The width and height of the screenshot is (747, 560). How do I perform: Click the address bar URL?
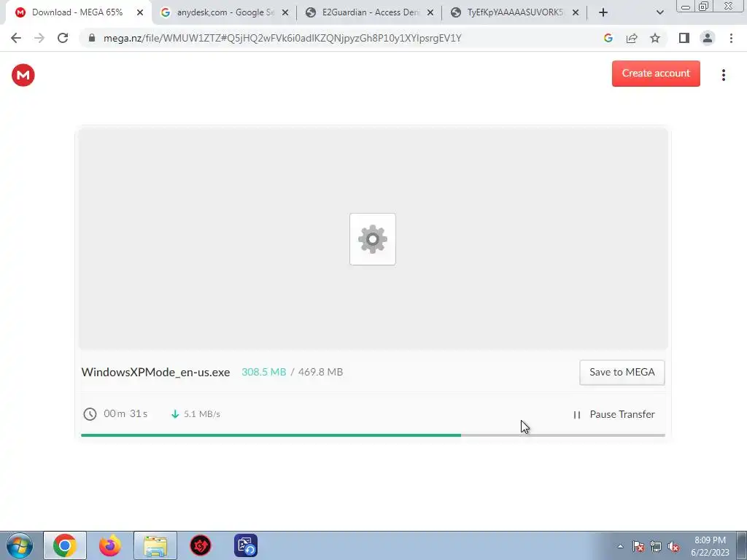[x=282, y=38]
